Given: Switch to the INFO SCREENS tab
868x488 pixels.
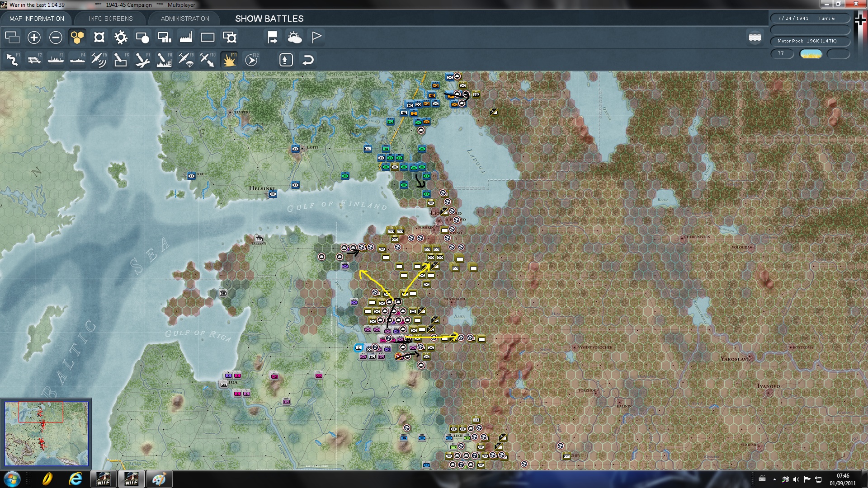Looking at the screenshot, I should click(x=111, y=19).
